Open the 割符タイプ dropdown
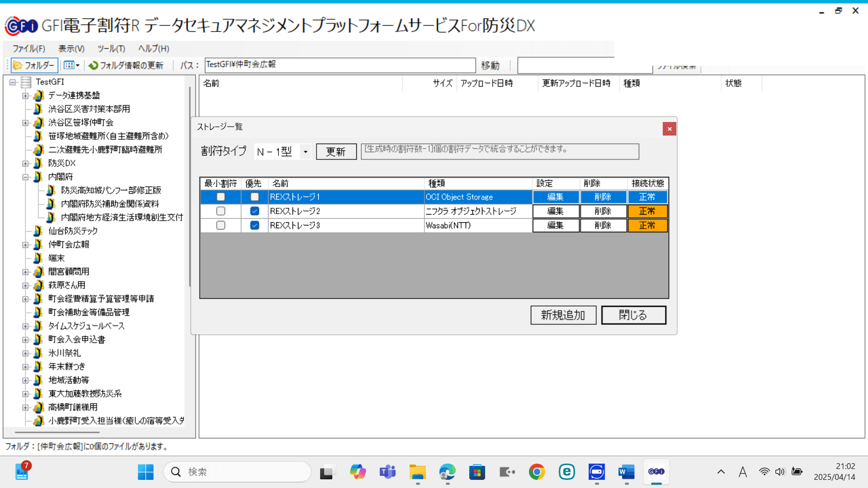Image resolution: width=868 pixels, height=488 pixels. point(306,152)
